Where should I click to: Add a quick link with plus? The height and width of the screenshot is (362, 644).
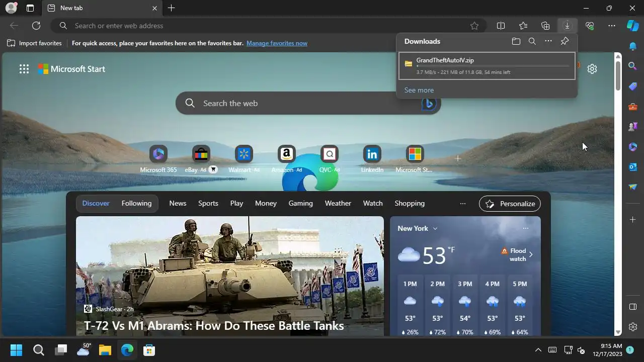point(458,158)
